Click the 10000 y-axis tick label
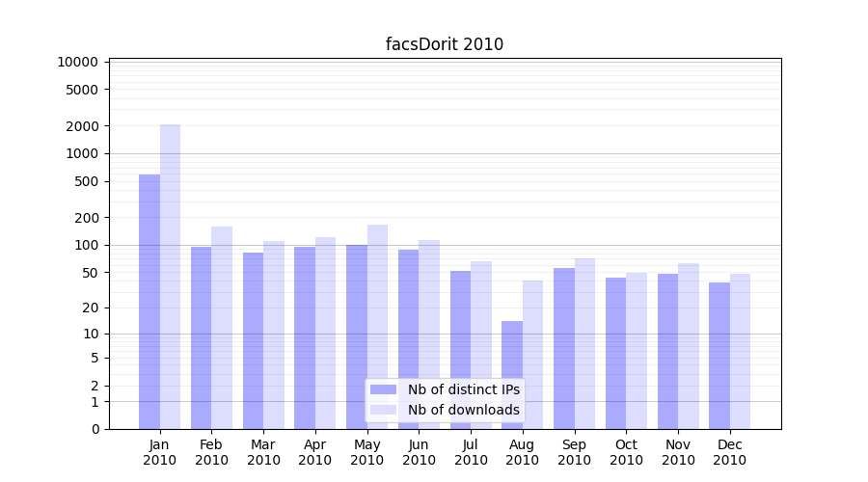 click(x=78, y=62)
